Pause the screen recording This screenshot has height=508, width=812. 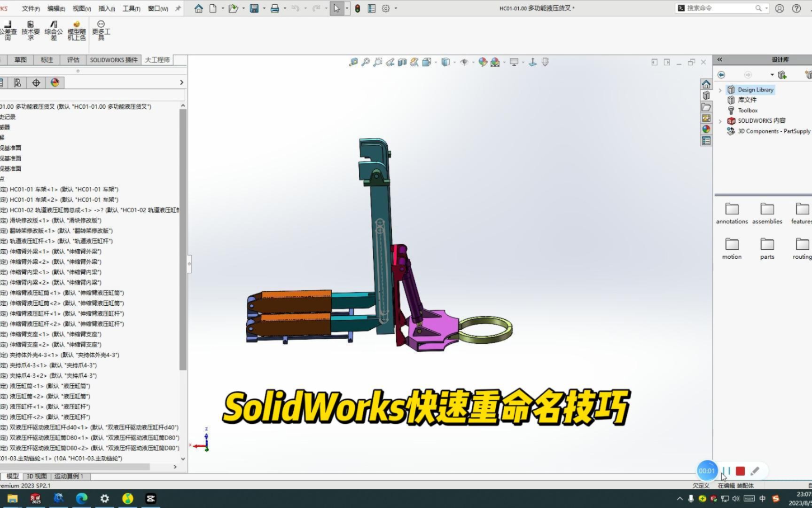726,471
